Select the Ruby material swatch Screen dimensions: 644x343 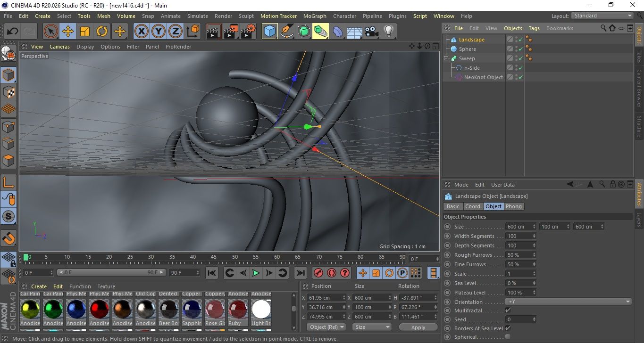point(238,310)
